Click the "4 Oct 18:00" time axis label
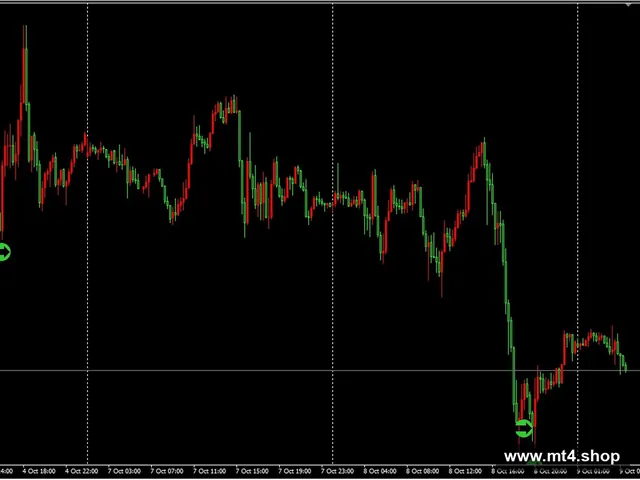The height and width of the screenshot is (480, 640). (x=39, y=471)
